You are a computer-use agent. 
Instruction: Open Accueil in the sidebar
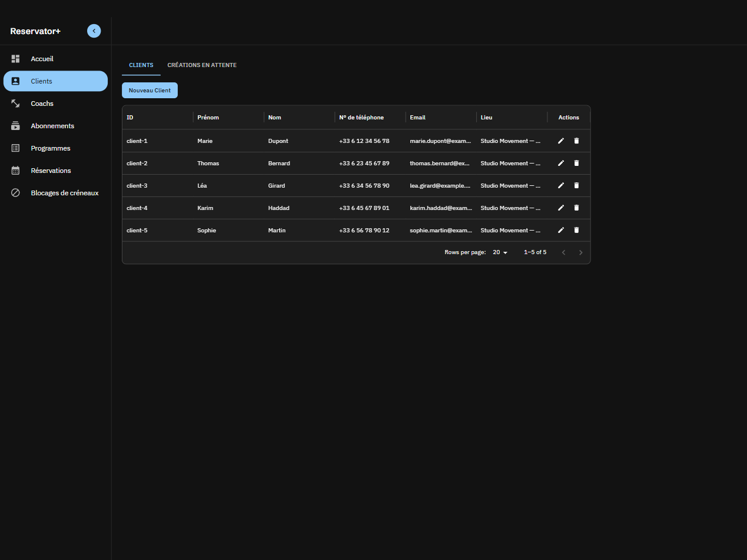55,59
